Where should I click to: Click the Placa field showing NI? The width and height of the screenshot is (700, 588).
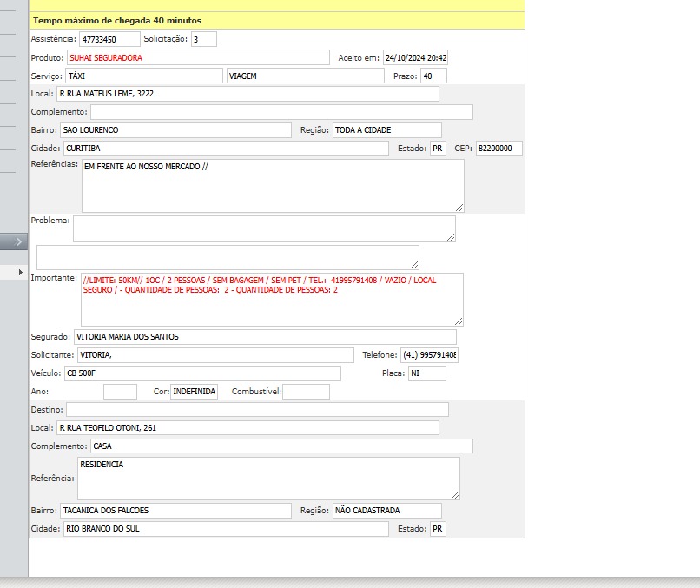(426, 373)
